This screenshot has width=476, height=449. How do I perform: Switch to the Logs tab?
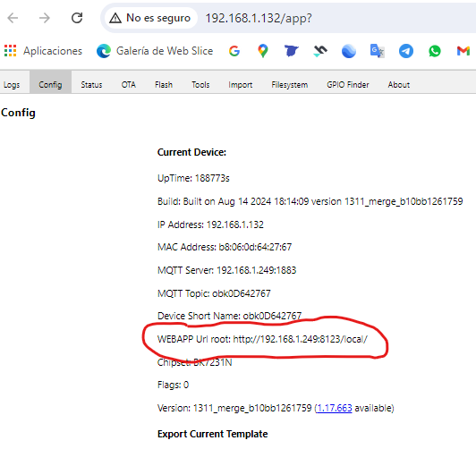click(x=12, y=85)
